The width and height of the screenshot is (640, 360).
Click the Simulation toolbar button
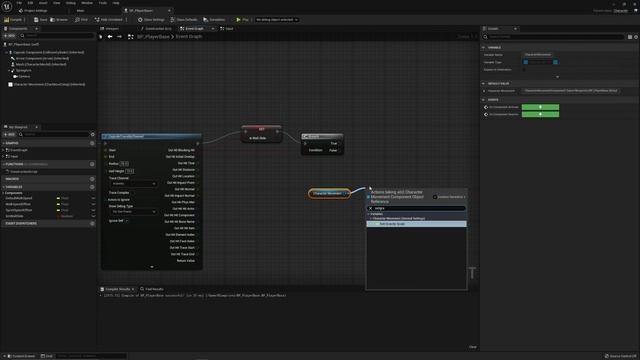pyautogui.click(x=214, y=20)
